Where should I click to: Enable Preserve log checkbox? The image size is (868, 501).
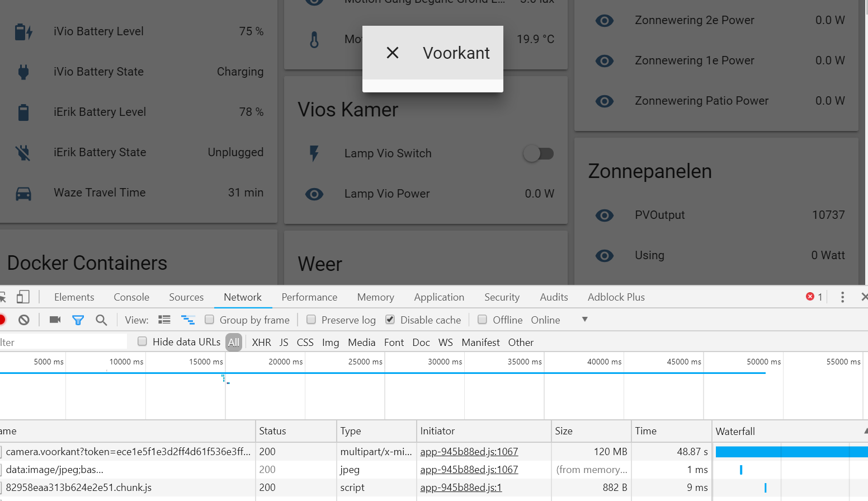pyautogui.click(x=311, y=319)
